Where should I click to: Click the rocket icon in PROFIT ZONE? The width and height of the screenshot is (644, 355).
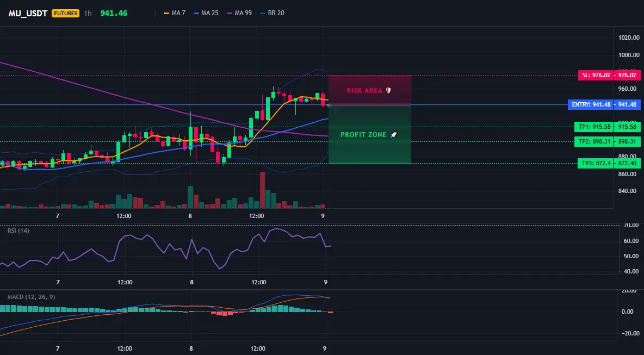pos(393,135)
